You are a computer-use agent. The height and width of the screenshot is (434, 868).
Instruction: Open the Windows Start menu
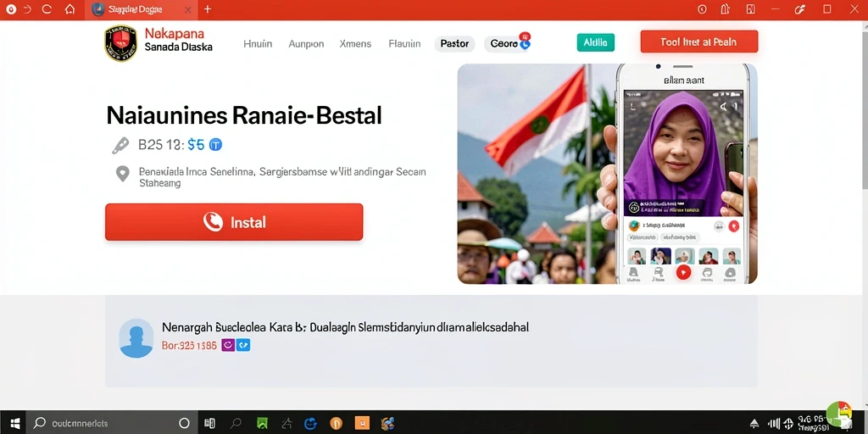(15, 424)
